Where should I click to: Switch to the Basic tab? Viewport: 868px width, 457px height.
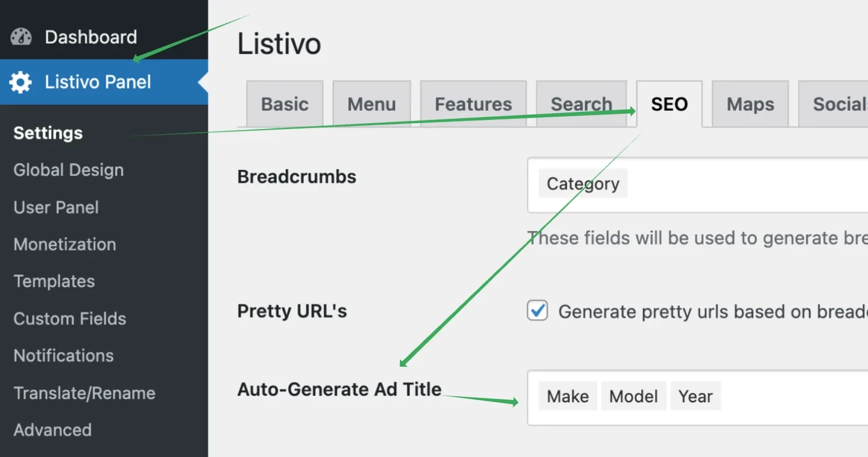point(285,104)
